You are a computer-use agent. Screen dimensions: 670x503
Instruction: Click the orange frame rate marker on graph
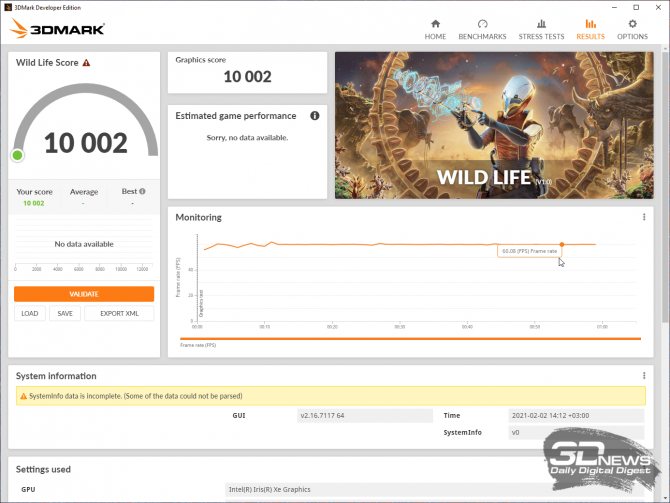562,244
